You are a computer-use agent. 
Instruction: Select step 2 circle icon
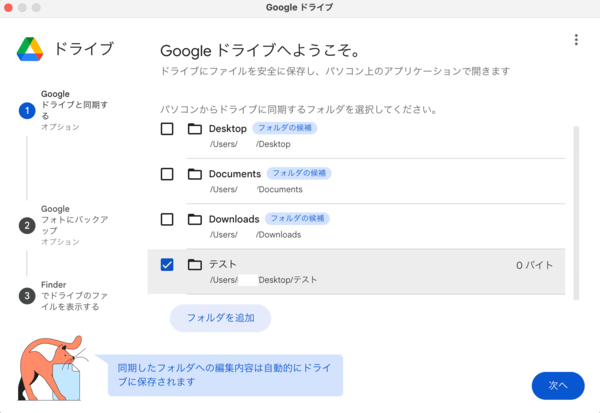click(x=27, y=225)
